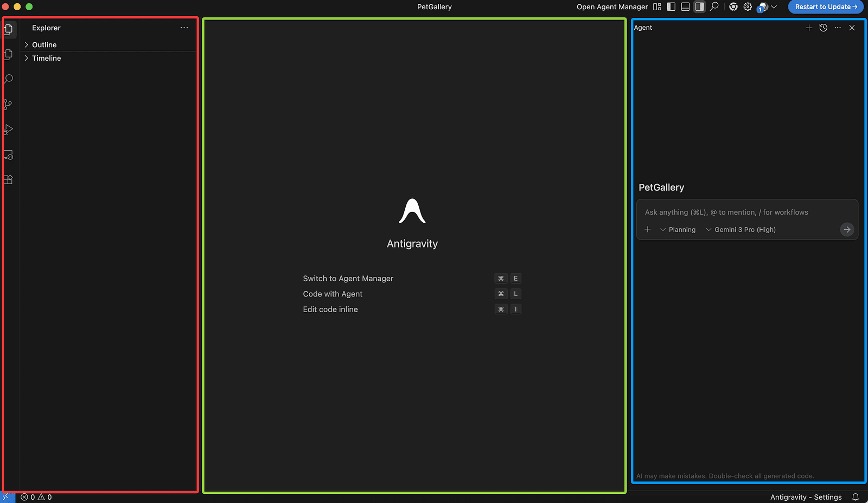Screen dimensions: 868x503
Task: Open the Remote Explorer view
Action: [8, 155]
